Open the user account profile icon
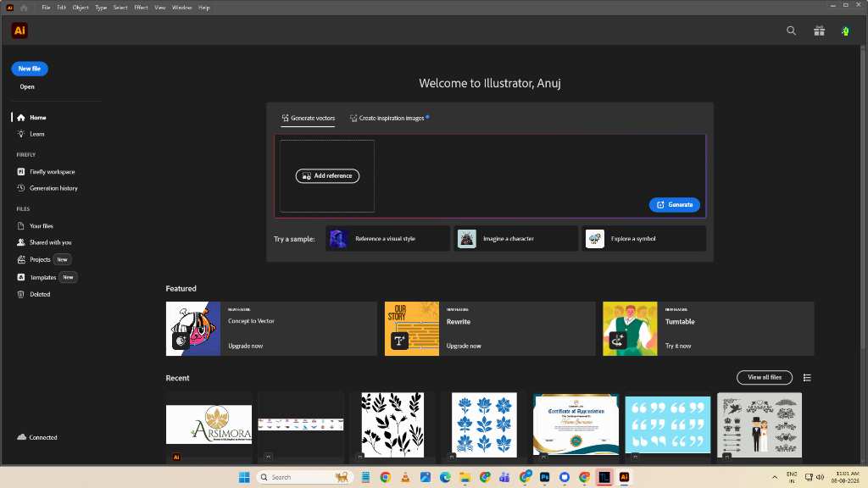Image resolution: width=868 pixels, height=488 pixels. 845,31
